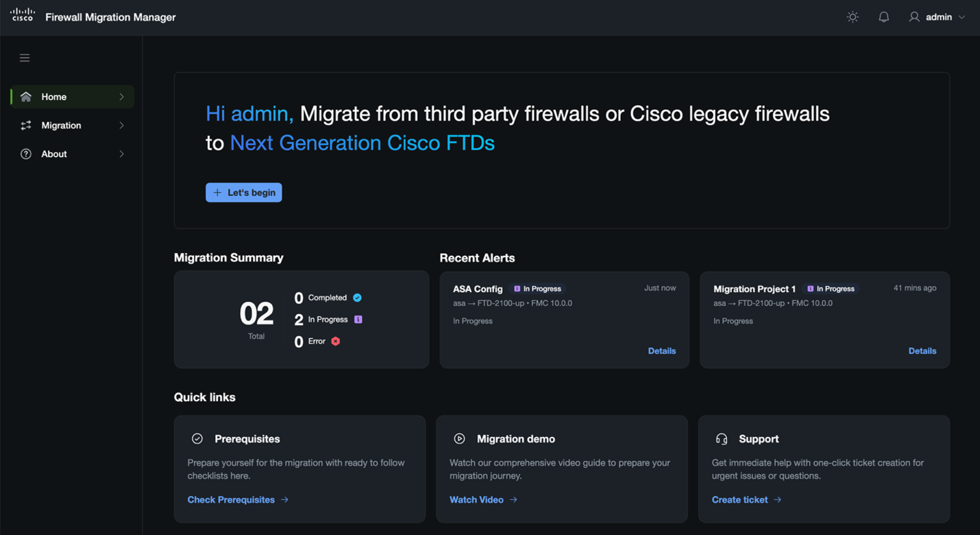Expand the Migration chevron arrow

121,126
